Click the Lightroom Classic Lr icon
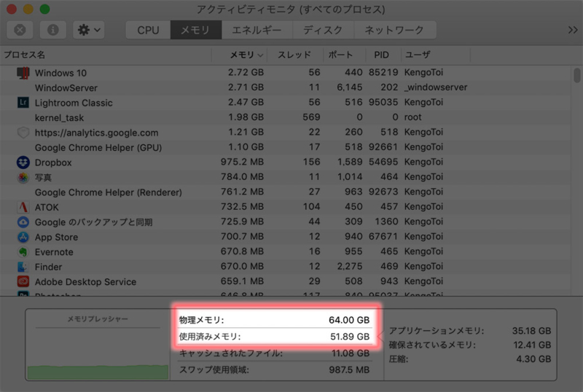Screen dimensions: 583x392 point(23,102)
